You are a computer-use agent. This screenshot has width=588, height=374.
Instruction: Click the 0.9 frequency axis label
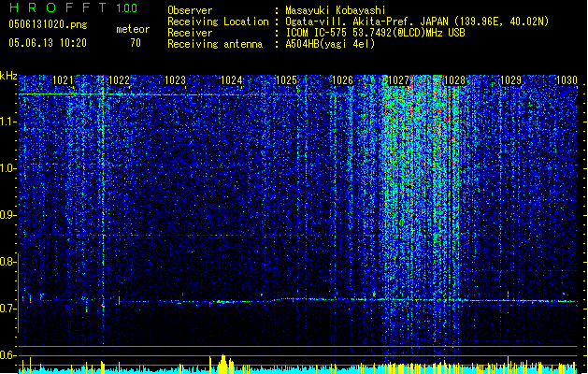(x=8, y=215)
